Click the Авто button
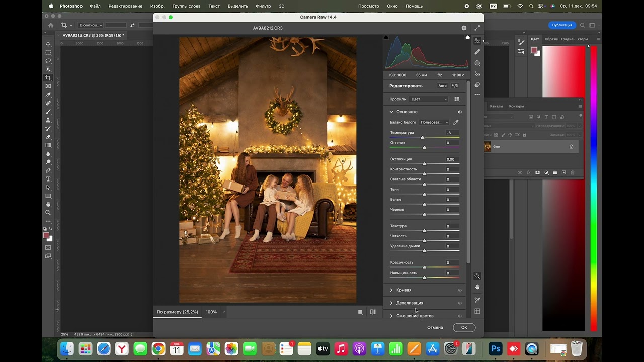 click(x=442, y=86)
